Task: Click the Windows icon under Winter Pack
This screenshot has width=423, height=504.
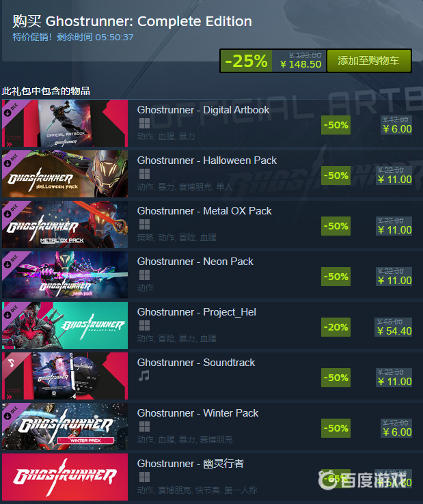Action: click(144, 427)
